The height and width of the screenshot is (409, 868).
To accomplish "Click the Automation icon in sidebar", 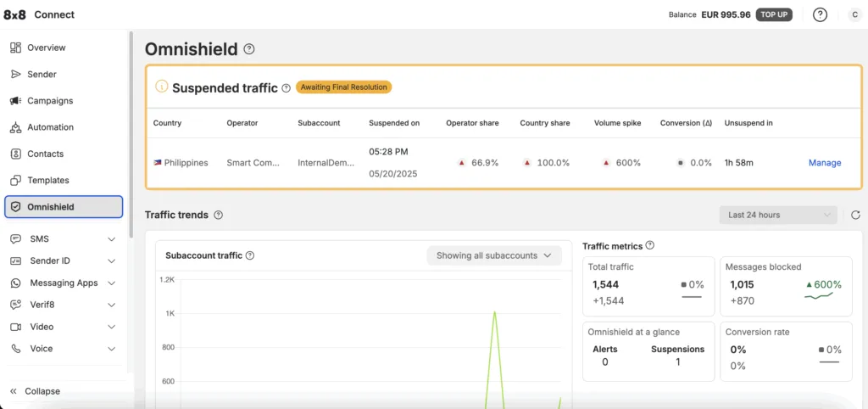I will (15, 127).
